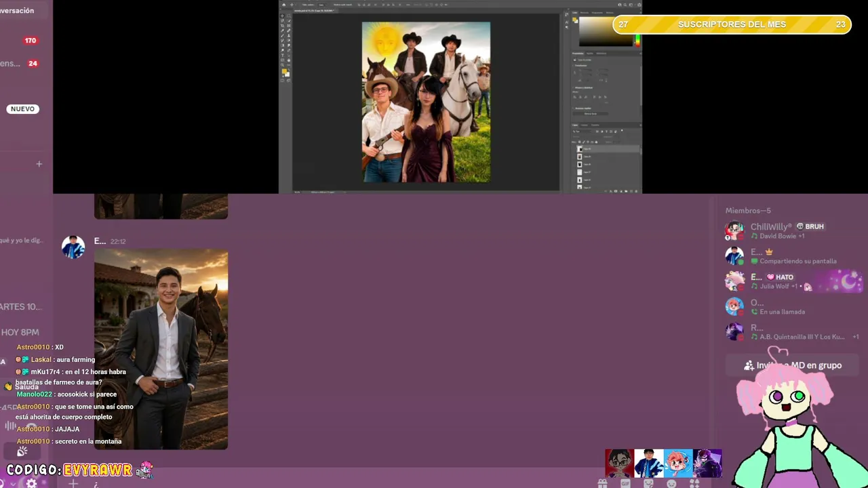
Task: Click the Quitar fondo button in Photoshop
Action: point(591,113)
